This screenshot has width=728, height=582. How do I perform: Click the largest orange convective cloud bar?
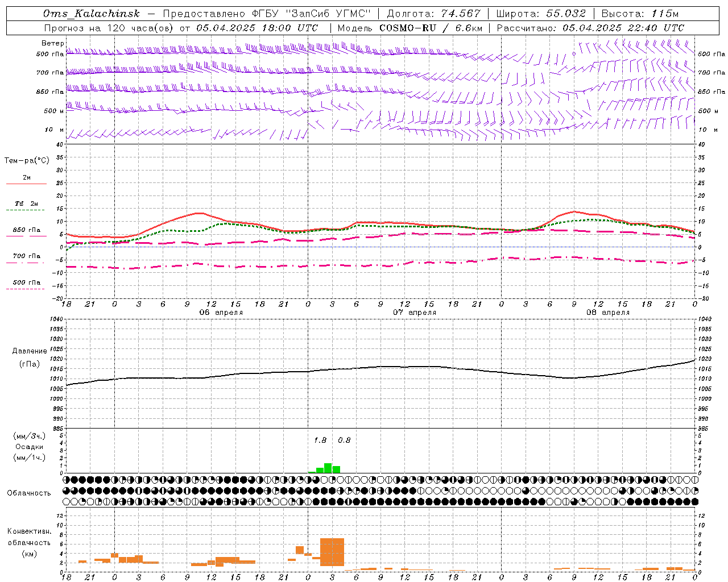pos(332,552)
